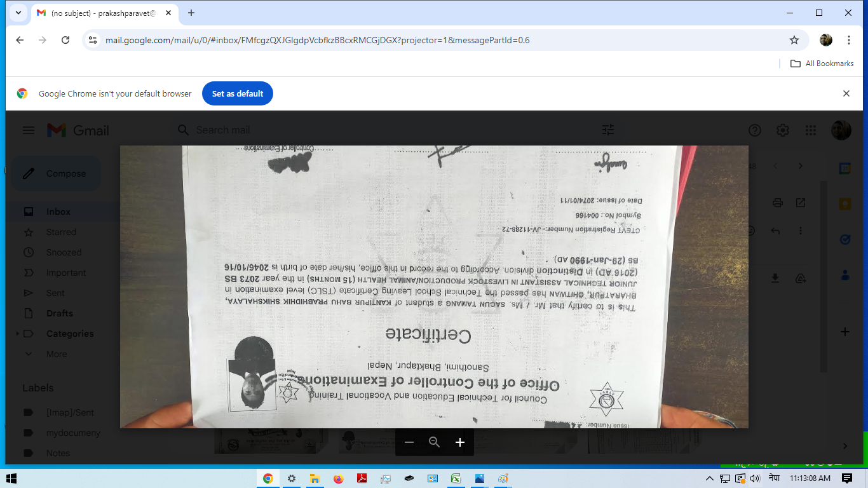The width and height of the screenshot is (868, 488).
Task: Show Gmail search options filter
Action: pyautogui.click(x=608, y=130)
